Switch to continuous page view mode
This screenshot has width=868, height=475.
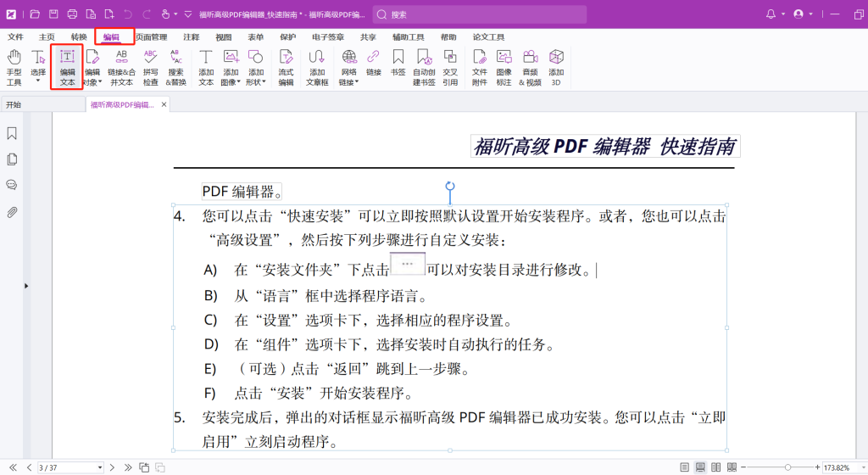tap(700, 468)
